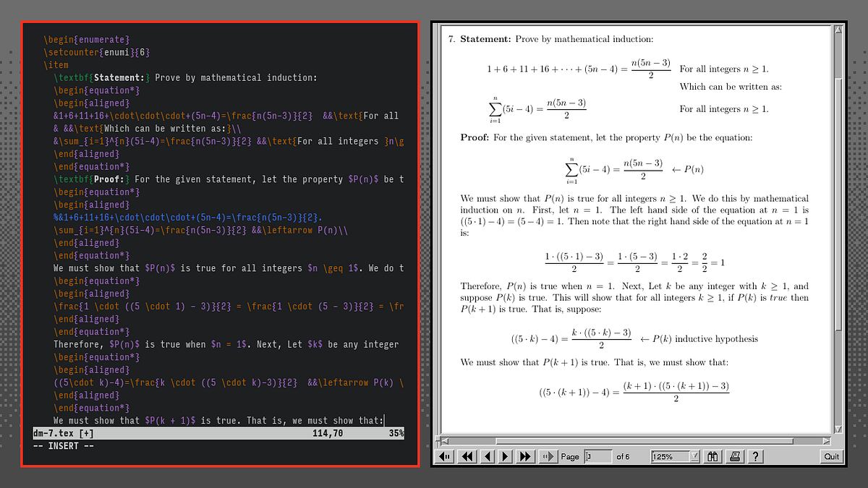868x488 pixels.
Task: Click the printer icon to print
Action: (734, 456)
